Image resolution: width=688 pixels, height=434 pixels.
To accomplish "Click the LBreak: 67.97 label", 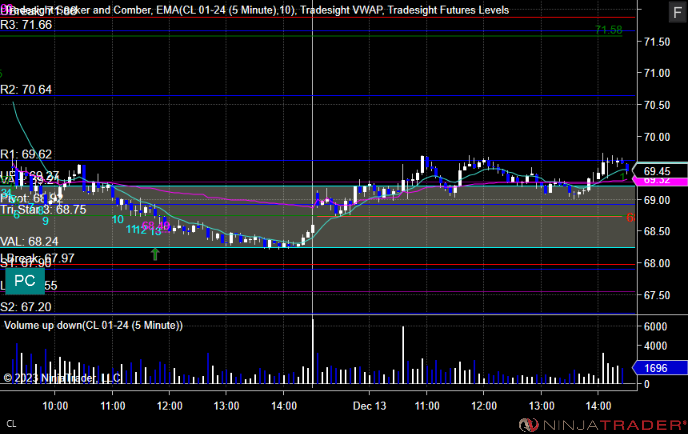I will click(37, 258).
